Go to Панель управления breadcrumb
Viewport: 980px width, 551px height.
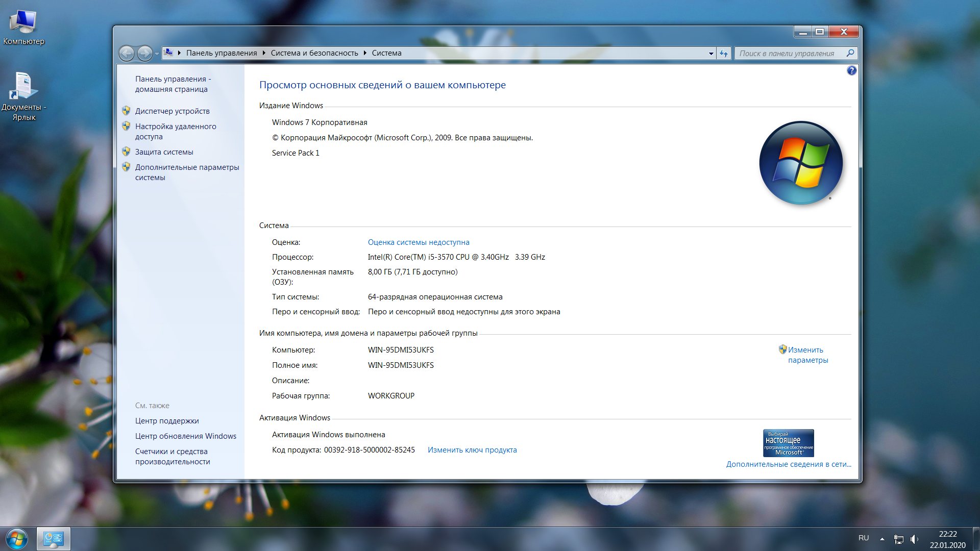click(x=222, y=53)
